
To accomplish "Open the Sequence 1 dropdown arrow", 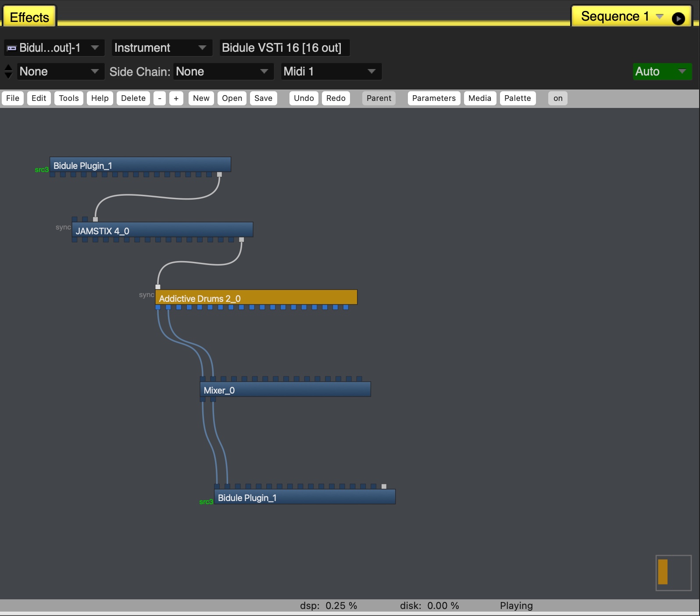I will 659,17.
